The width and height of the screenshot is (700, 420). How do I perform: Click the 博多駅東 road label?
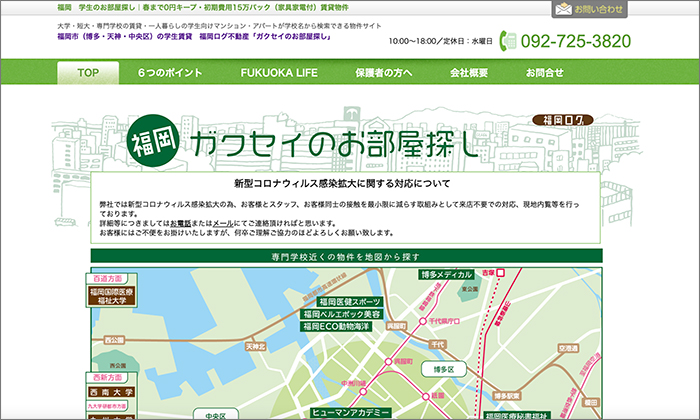point(507,396)
